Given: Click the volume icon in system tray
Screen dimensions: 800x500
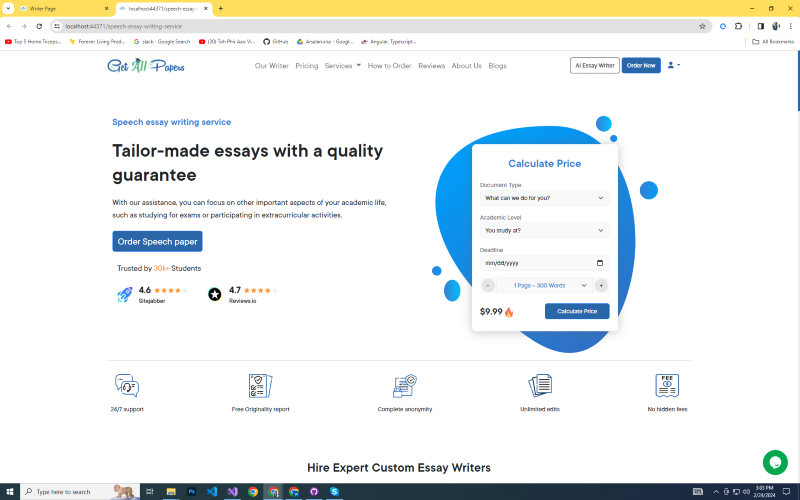Looking at the screenshot, I should (746, 491).
